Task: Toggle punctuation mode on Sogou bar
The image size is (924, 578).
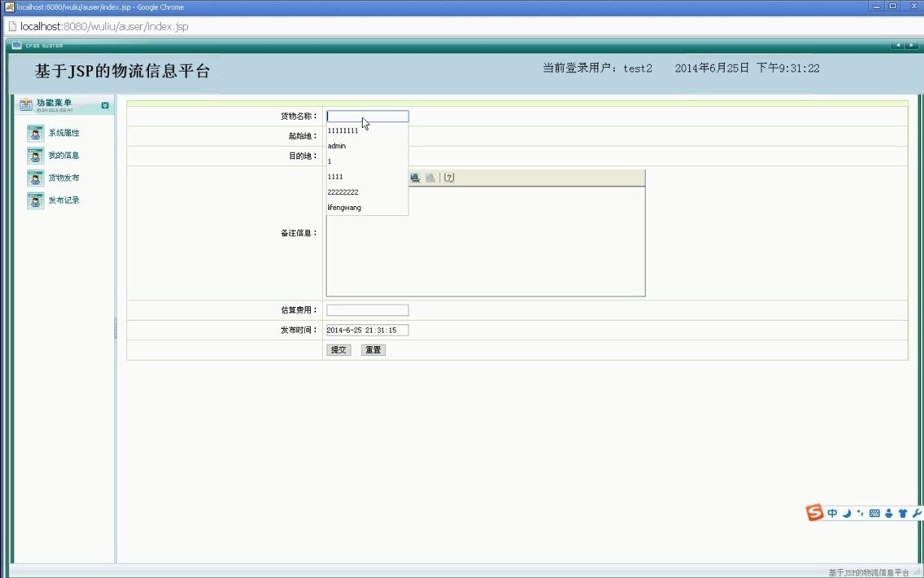Action: (x=859, y=513)
